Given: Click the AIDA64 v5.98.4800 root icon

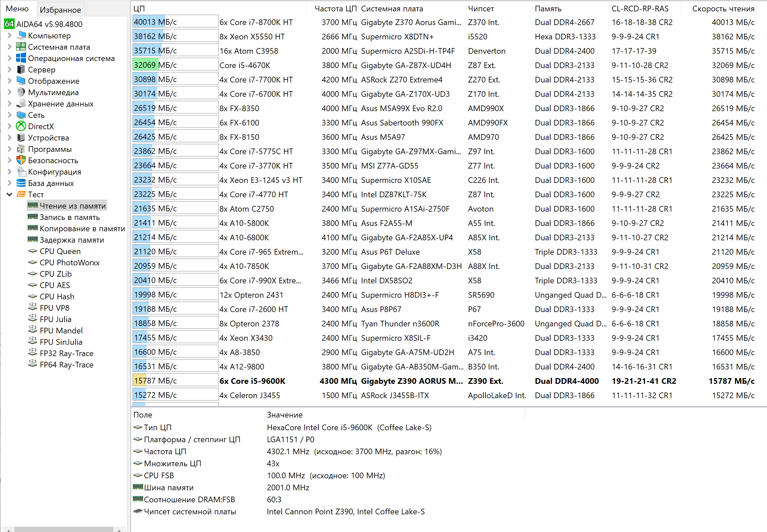Looking at the screenshot, I should pos(9,24).
